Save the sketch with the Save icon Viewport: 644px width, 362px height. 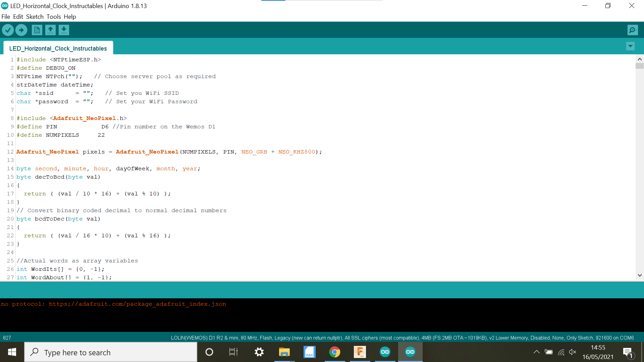[64, 30]
